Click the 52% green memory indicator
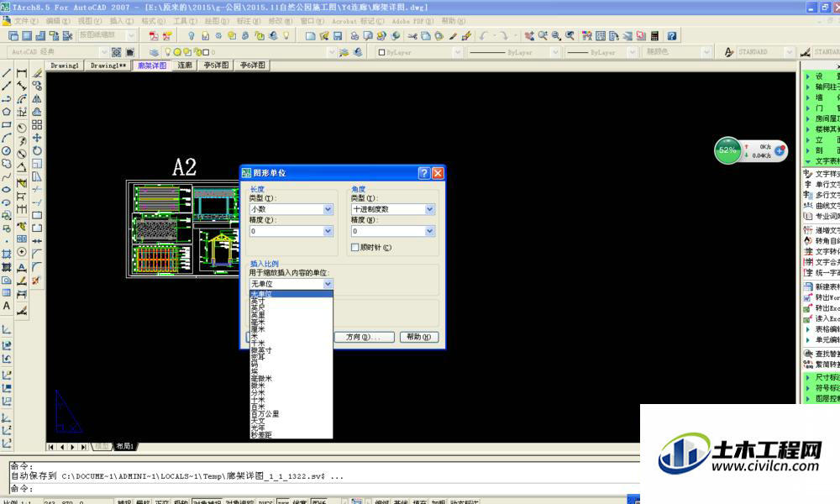This screenshot has height=504, width=840. pos(727,150)
